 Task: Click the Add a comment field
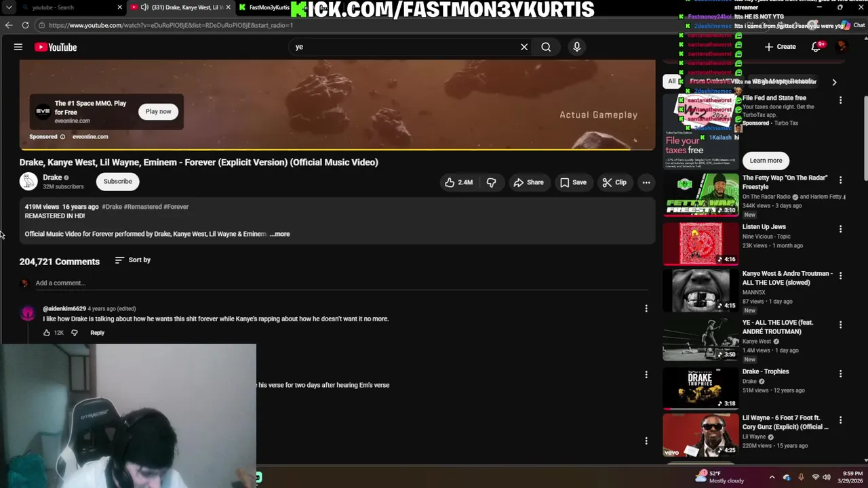342,283
